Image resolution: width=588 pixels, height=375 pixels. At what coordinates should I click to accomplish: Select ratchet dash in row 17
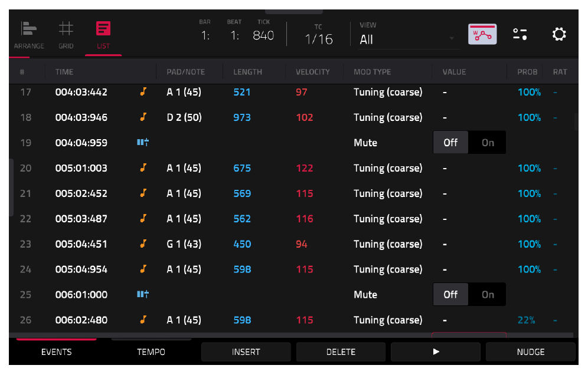[555, 92]
